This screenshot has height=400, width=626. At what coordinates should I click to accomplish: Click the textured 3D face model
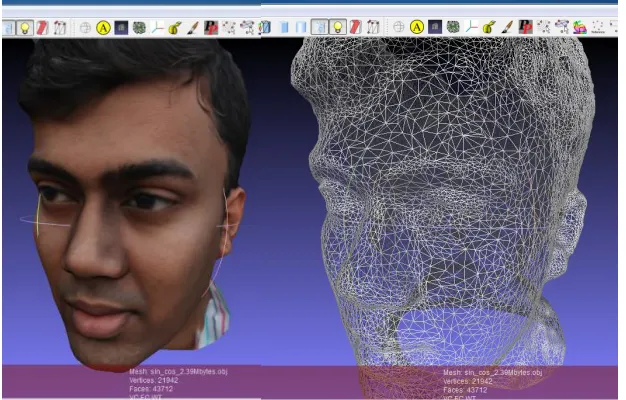point(132,204)
